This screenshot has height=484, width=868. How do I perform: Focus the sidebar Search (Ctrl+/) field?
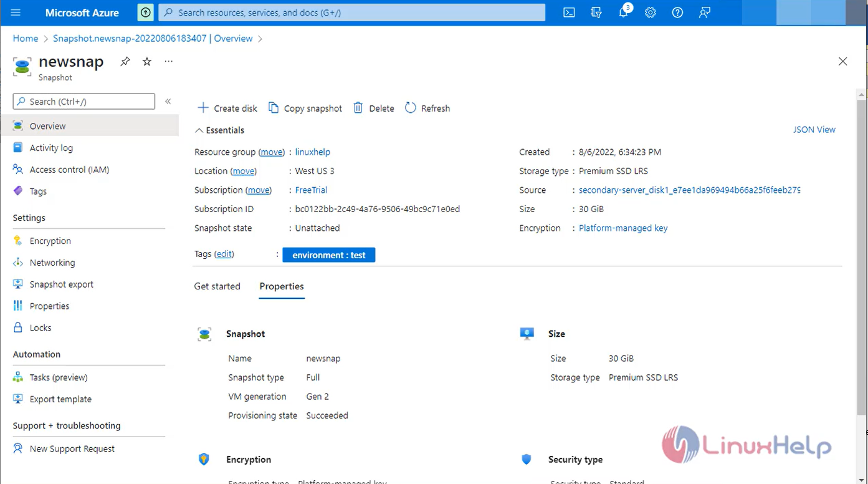pyautogui.click(x=84, y=102)
